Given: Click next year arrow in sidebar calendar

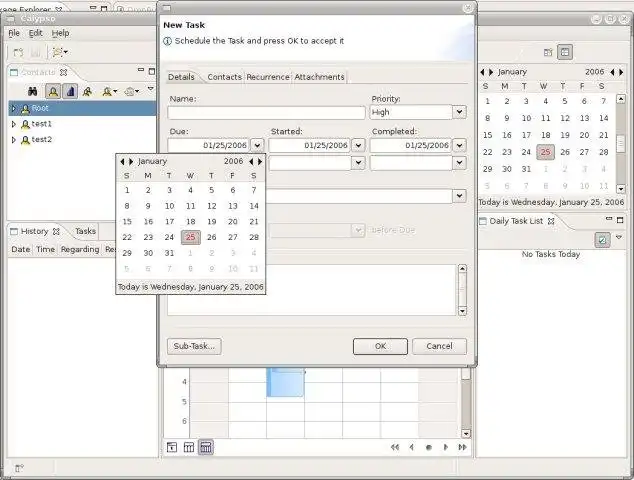Looking at the screenshot, I should (621, 72).
